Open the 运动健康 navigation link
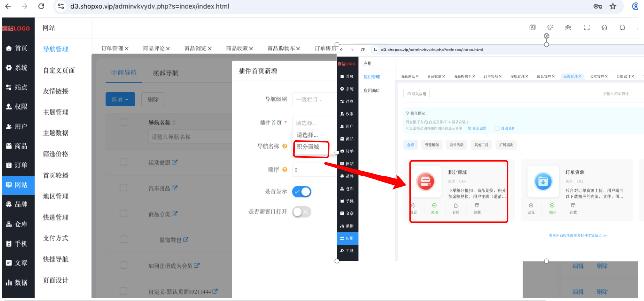The height and width of the screenshot is (301, 644). (x=163, y=162)
